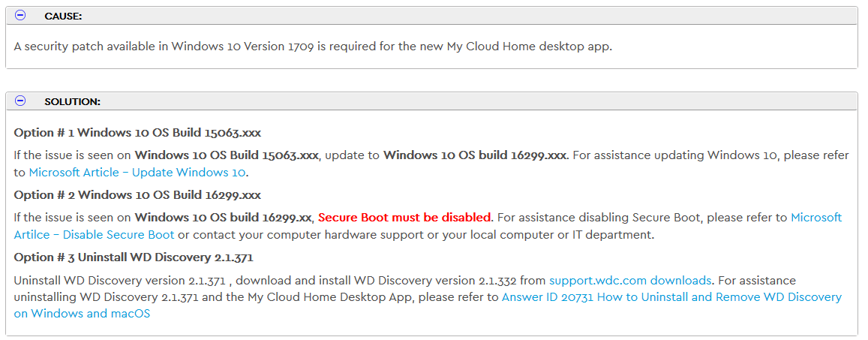Follow the support.wdc.com downloads link
The width and height of the screenshot is (868, 340).
pos(630,280)
